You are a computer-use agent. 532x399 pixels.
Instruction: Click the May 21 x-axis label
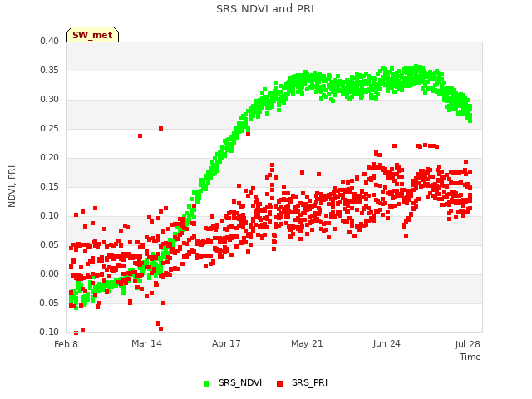pyautogui.click(x=307, y=343)
